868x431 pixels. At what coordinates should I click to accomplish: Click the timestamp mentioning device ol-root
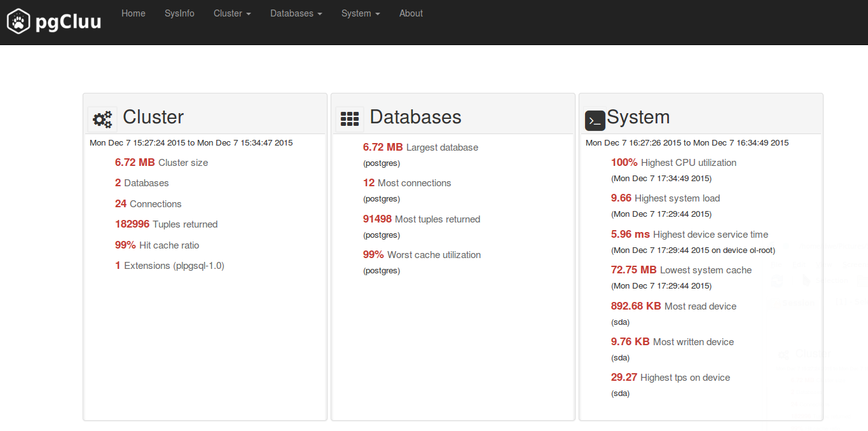[x=693, y=250]
